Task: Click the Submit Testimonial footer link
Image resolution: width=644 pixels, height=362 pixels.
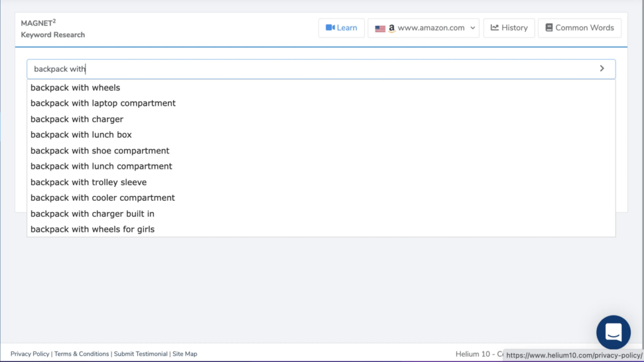Action: pos(141,354)
